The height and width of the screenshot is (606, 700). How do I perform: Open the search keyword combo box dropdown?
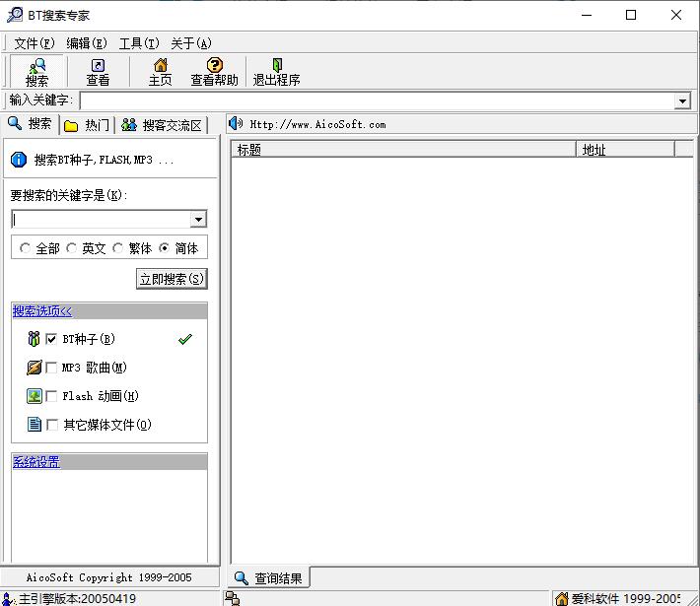pyautogui.click(x=198, y=220)
